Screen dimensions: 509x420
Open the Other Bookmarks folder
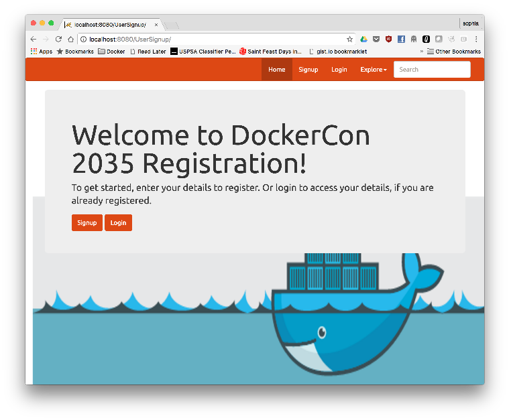click(x=453, y=52)
